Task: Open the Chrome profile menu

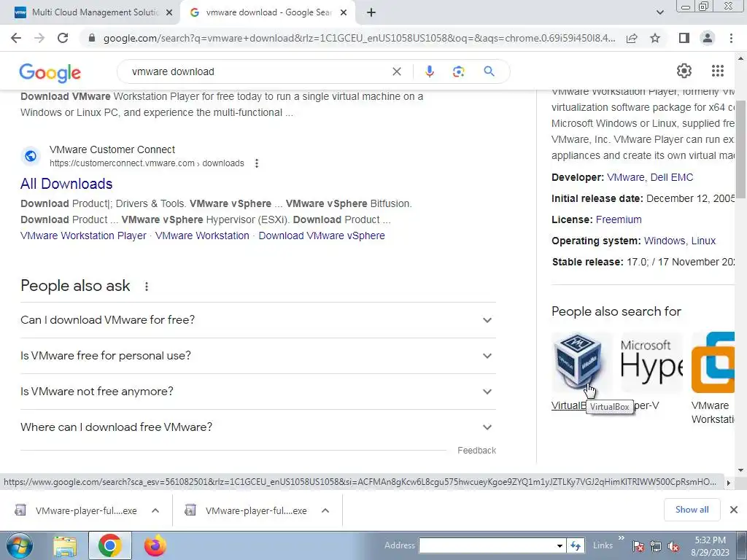Action: [x=708, y=38]
